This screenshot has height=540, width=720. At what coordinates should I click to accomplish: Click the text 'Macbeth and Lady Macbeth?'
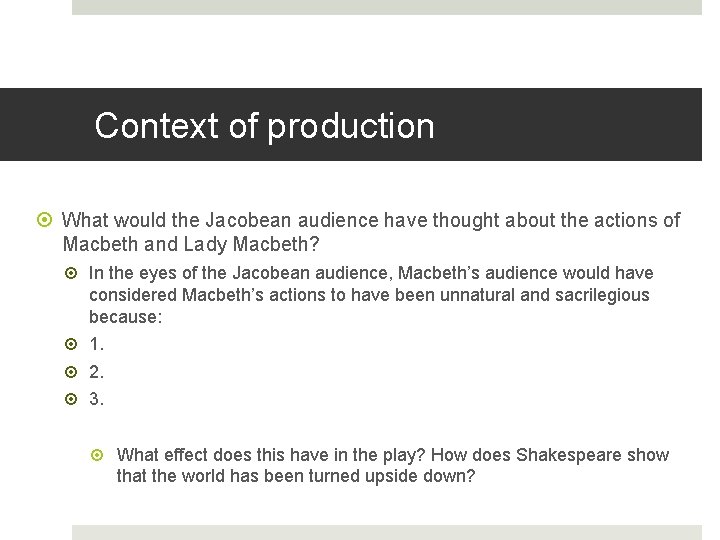pyautogui.click(x=191, y=244)
